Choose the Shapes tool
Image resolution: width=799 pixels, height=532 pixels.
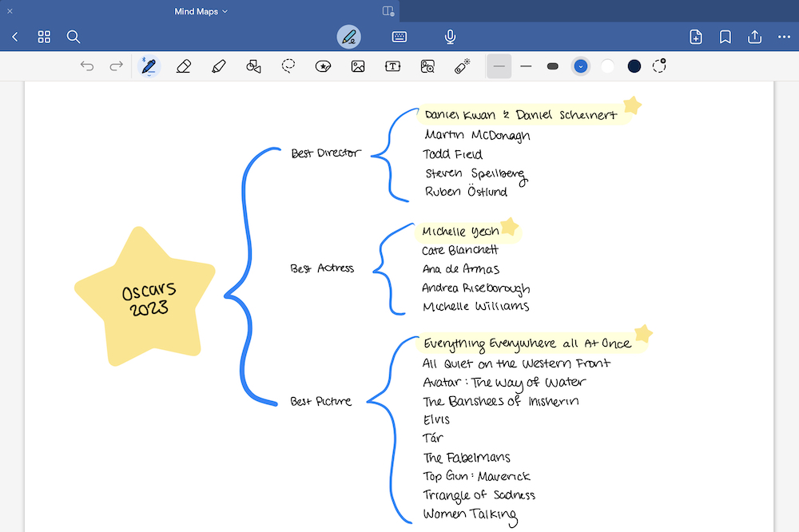tap(253, 66)
